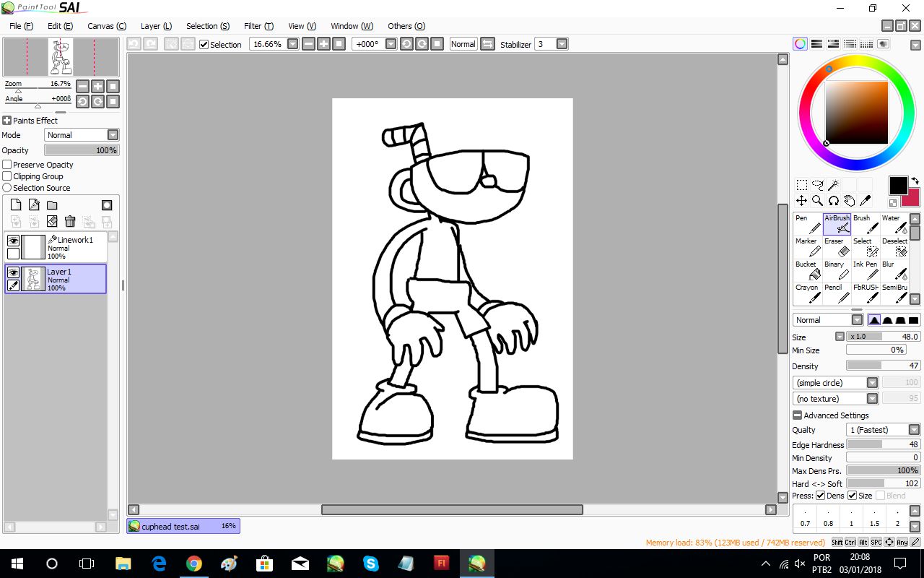The image size is (924, 578).
Task: Open the Window menu
Action: tap(352, 26)
